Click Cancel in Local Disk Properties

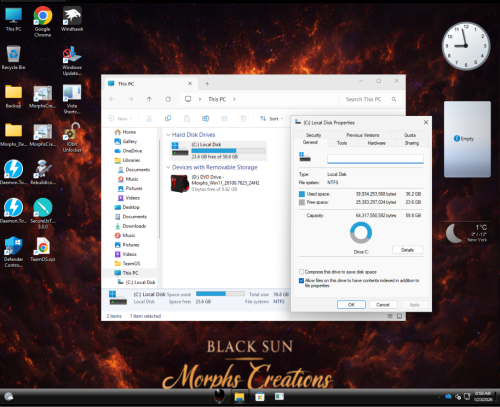click(x=383, y=305)
